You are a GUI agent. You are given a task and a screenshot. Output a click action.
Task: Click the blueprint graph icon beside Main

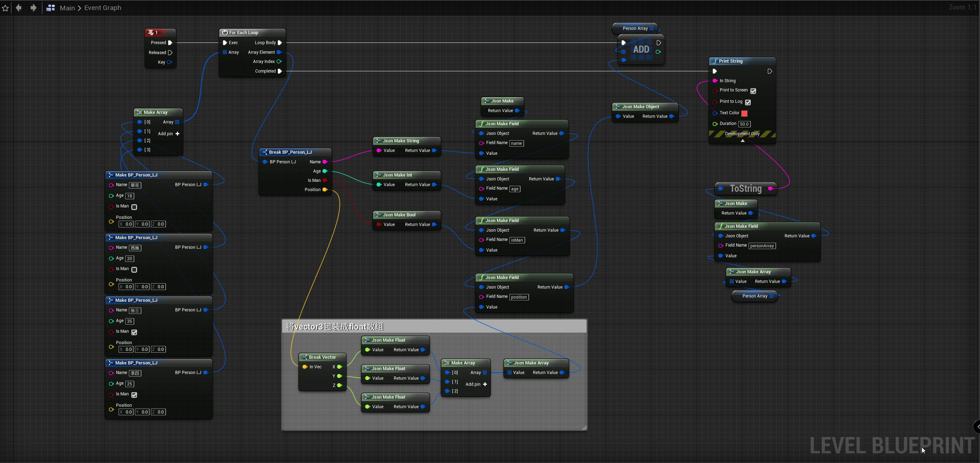click(x=51, y=8)
